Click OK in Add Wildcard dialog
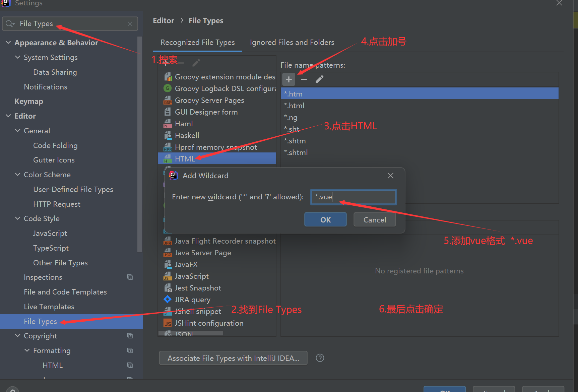This screenshot has height=392, width=578. [x=325, y=219]
